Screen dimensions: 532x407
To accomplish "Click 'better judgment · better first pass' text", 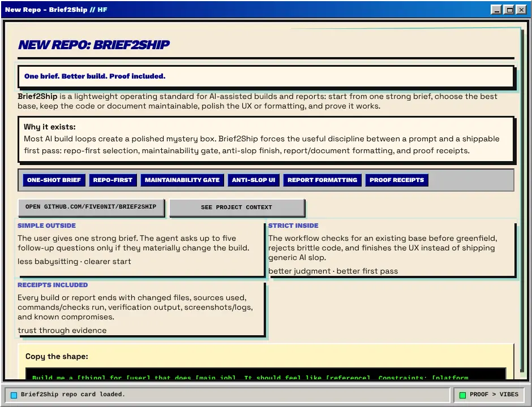I will click(333, 271).
